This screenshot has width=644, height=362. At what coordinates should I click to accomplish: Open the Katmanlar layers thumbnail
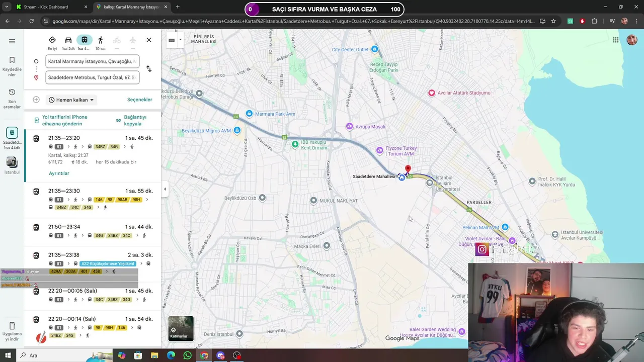[181, 328]
